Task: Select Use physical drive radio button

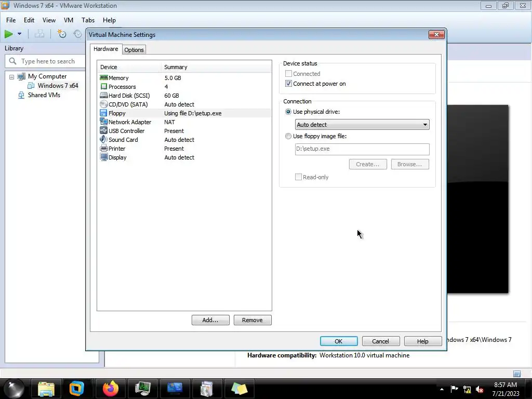Action: (x=288, y=112)
